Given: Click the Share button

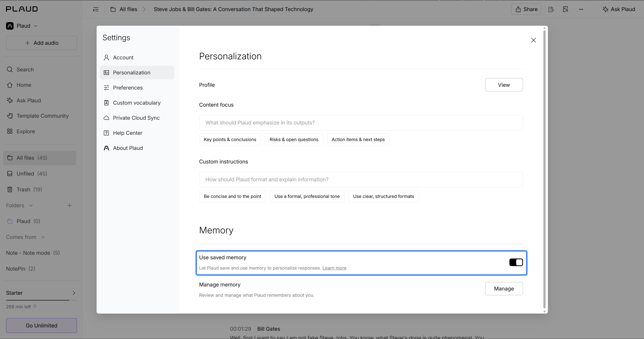Looking at the screenshot, I should click(526, 9).
